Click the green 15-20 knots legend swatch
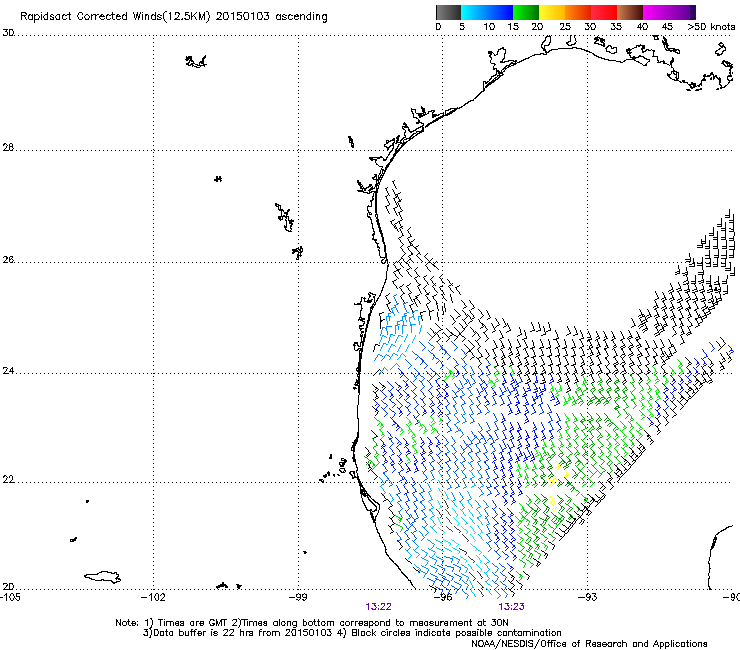740x650 pixels. pos(526,12)
